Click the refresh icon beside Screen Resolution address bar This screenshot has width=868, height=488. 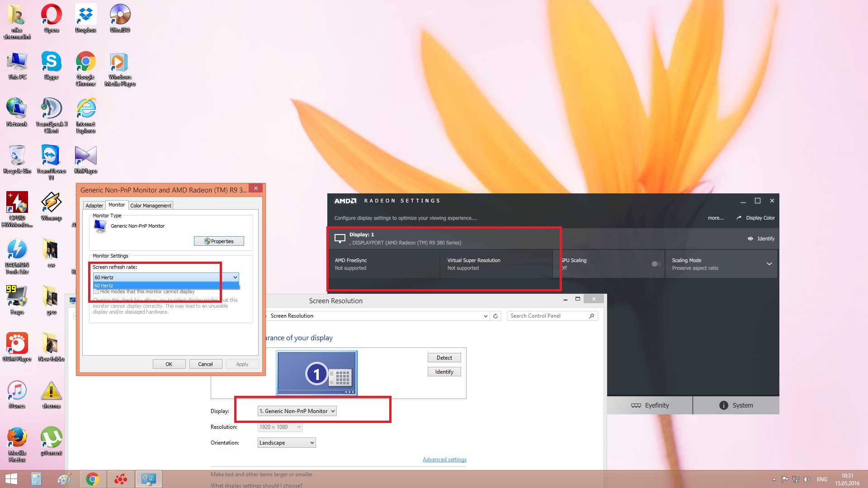[x=495, y=316]
